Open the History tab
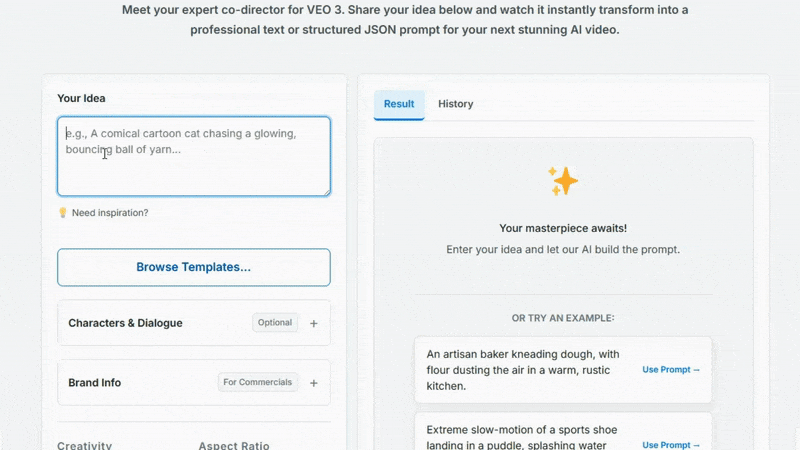 (455, 104)
